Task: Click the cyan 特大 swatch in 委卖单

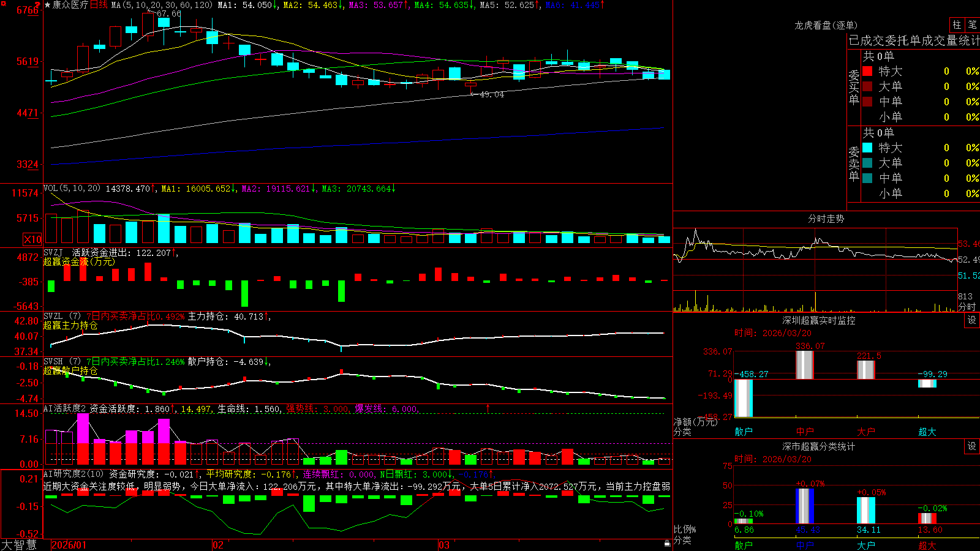Action: [867, 148]
